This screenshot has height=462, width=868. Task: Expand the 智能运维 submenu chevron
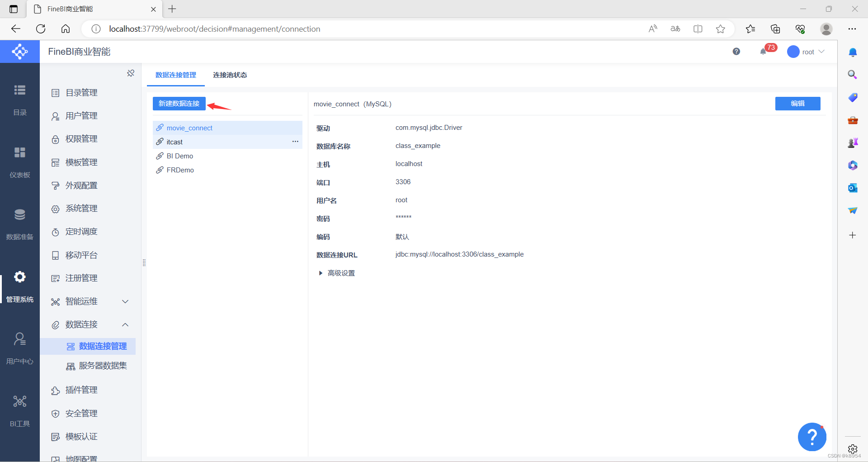point(126,301)
